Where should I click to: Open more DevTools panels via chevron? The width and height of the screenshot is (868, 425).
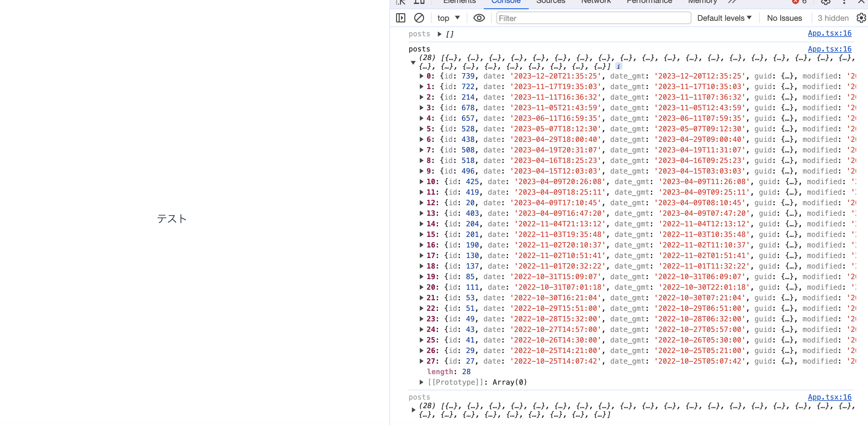click(732, 2)
